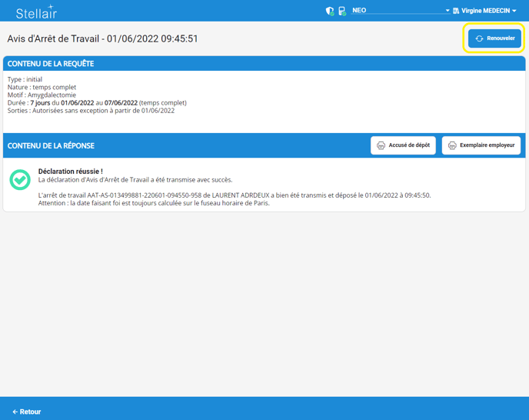Go back using the Retour link
This screenshot has height=420, width=529.
[27, 412]
